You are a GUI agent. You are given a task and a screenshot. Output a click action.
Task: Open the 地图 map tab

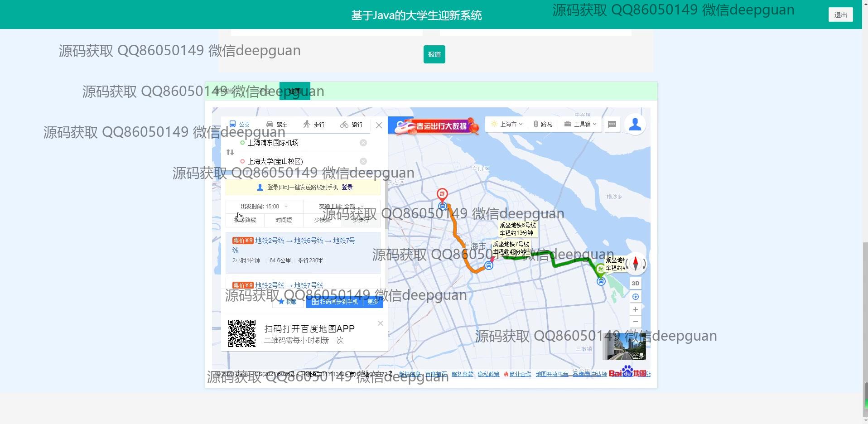[x=295, y=91]
